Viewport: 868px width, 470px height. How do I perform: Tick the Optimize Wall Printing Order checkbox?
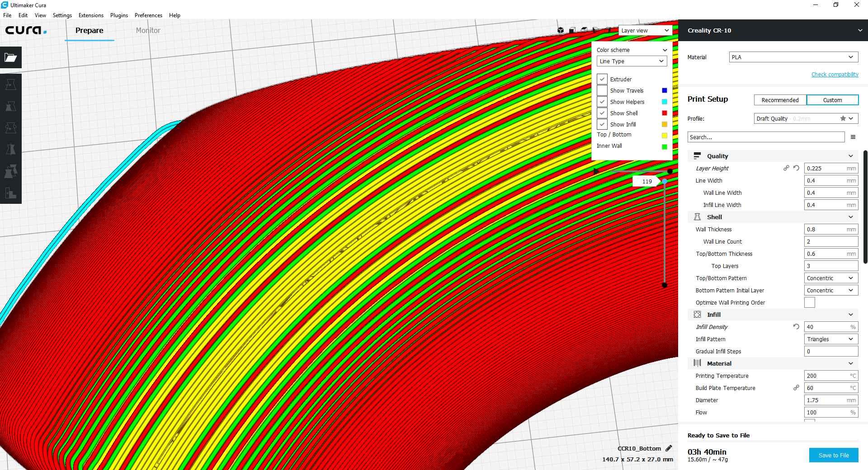click(810, 302)
